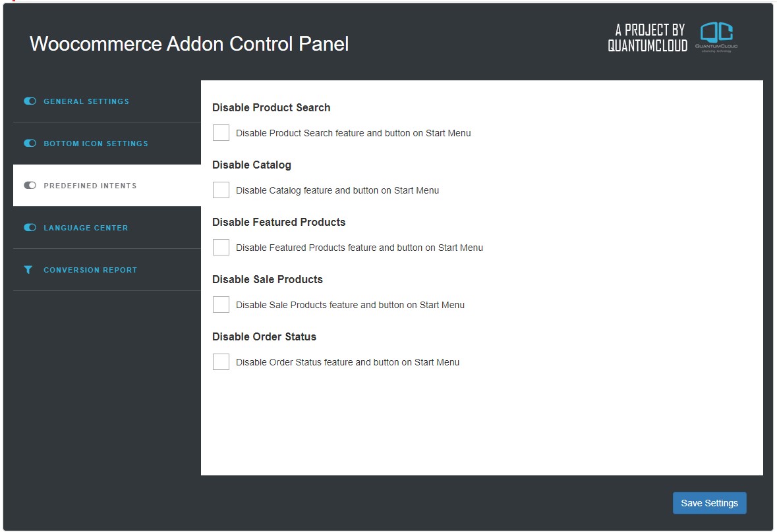Enable Disable Featured Products checkbox
Viewport: 777px width, 532px height.
coord(221,248)
